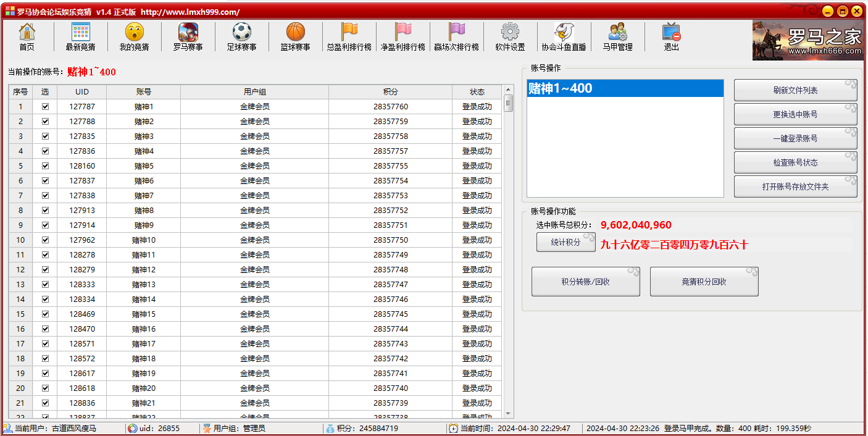Uncheck the checkbox for 赌神1 row
Viewport: 868px width, 436px height.
pos(45,106)
